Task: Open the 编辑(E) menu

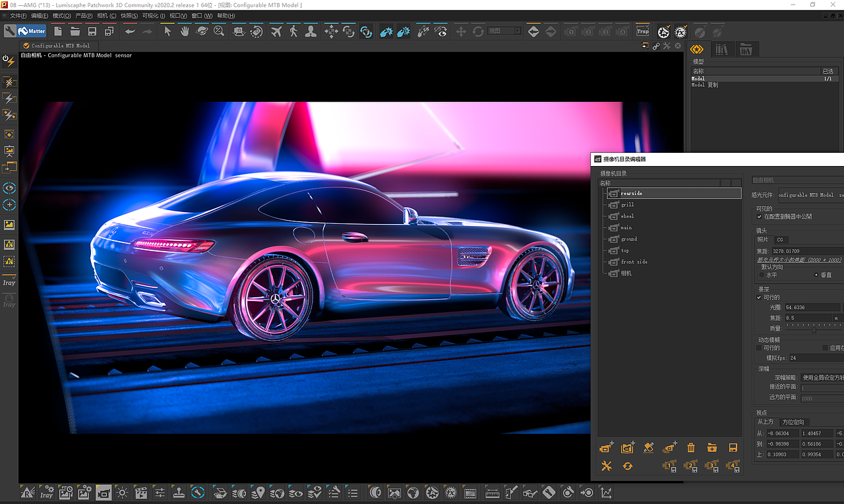Action: click(x=40, y=15)
